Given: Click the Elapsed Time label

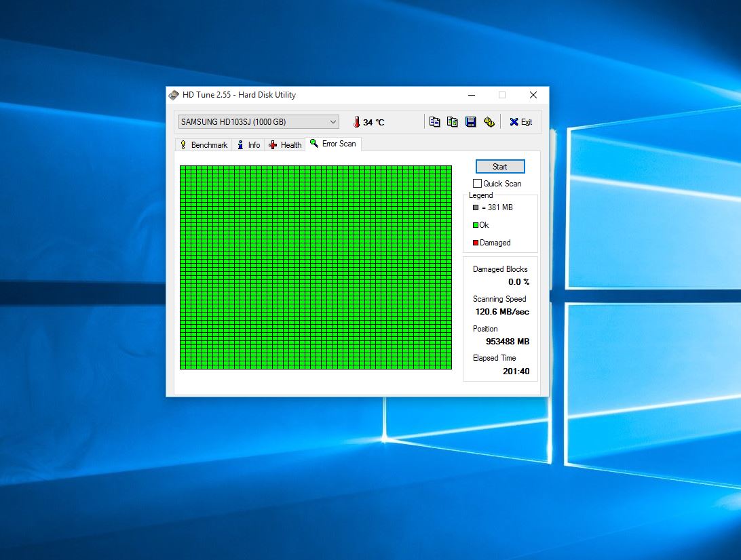Looking at the screenshot, I should click(x=494, y=358).
